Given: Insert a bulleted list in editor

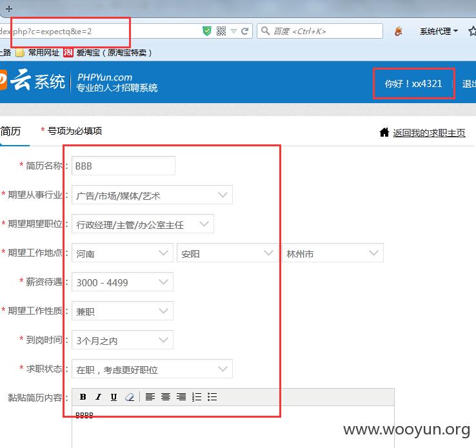Looking at the screenshot, I should coord(212,396).
